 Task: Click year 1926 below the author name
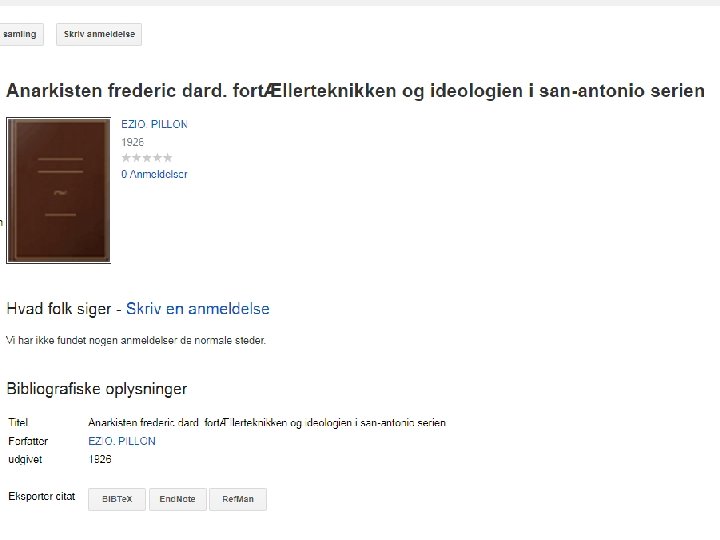point(132,142)
